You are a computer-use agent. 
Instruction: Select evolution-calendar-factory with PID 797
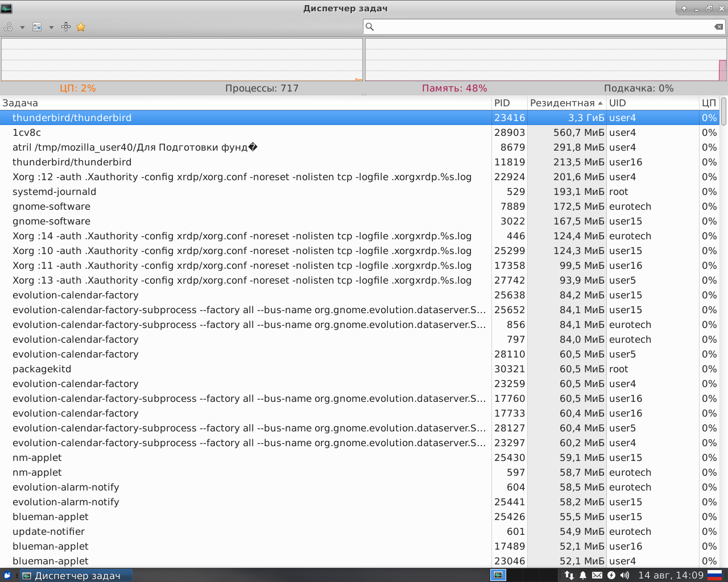(x=359, y=339)
